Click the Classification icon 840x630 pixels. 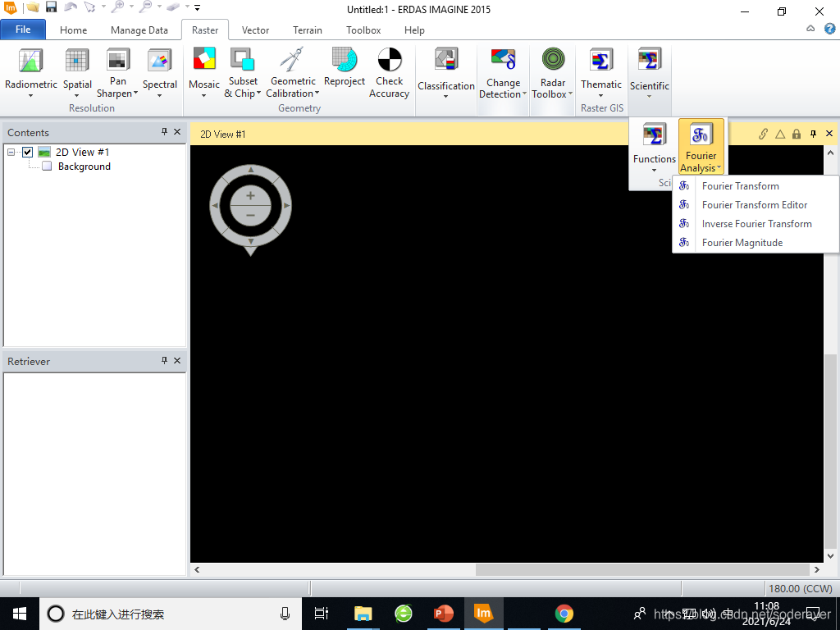(x=446, y=60)
